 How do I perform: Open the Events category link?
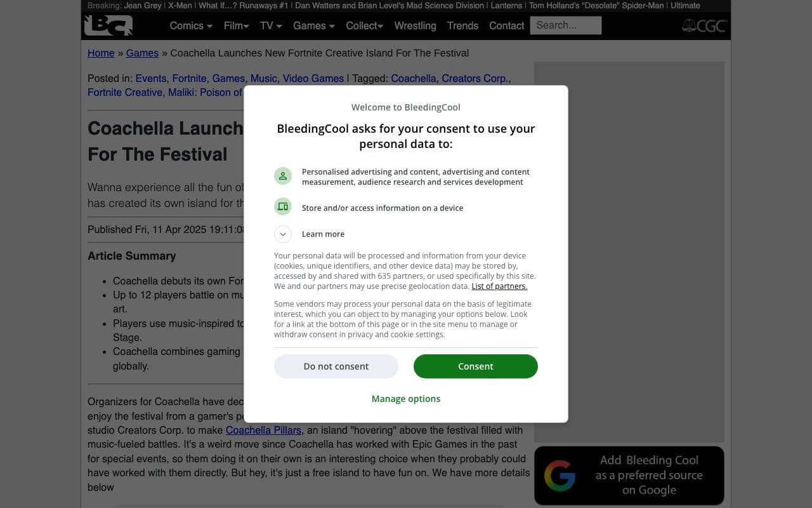click(x=151, y=79)
